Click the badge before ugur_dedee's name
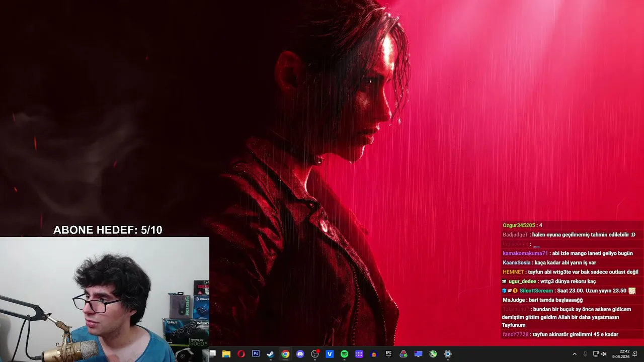644x362 pixels. pyautogui.click(x=504, y=282)
